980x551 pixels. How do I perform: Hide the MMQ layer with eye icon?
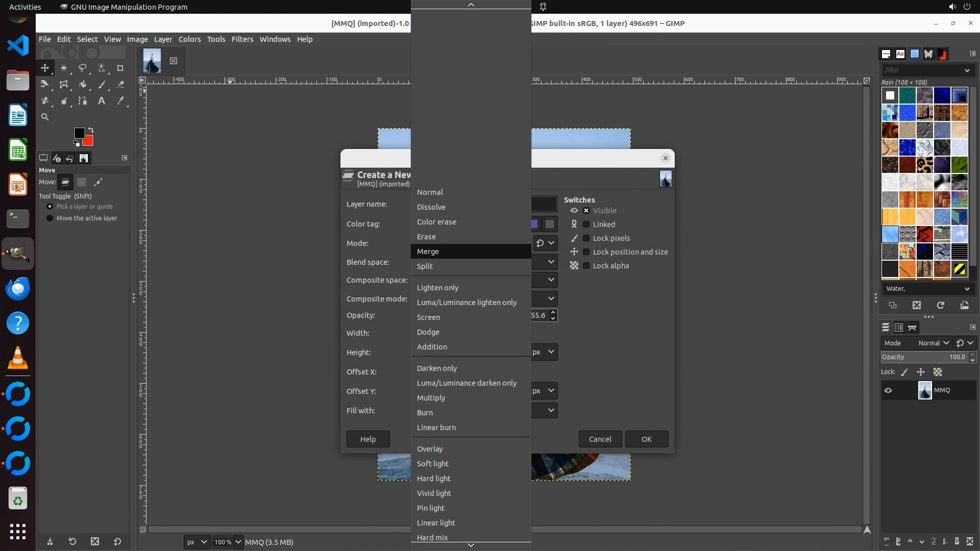point(888,390)
